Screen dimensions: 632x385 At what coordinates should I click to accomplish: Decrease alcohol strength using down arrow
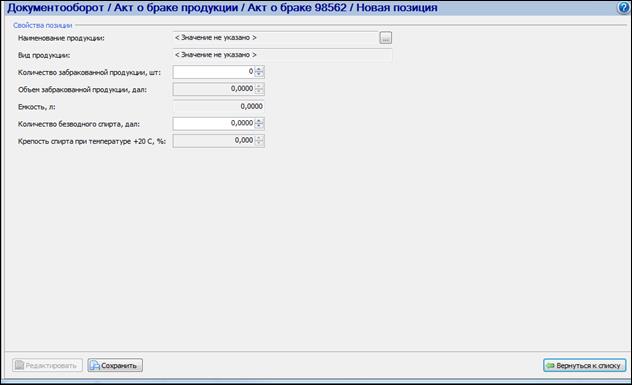click(259, 144)
